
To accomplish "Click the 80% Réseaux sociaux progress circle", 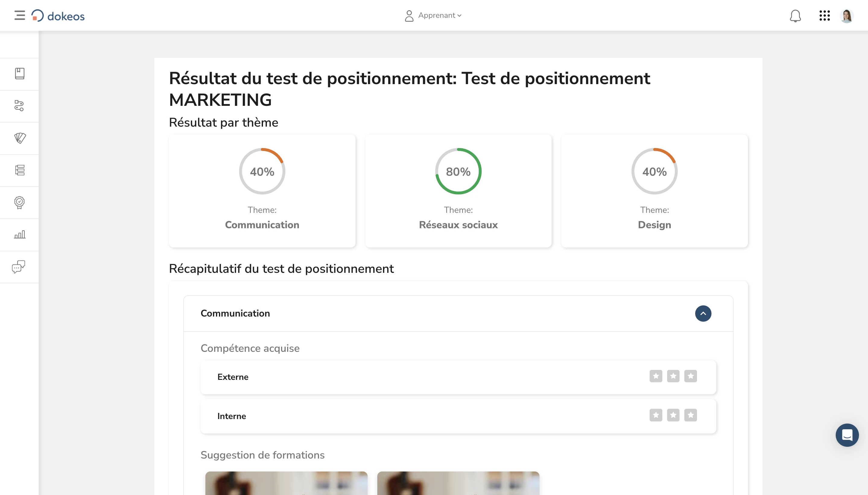I will [x=458, y=171].
